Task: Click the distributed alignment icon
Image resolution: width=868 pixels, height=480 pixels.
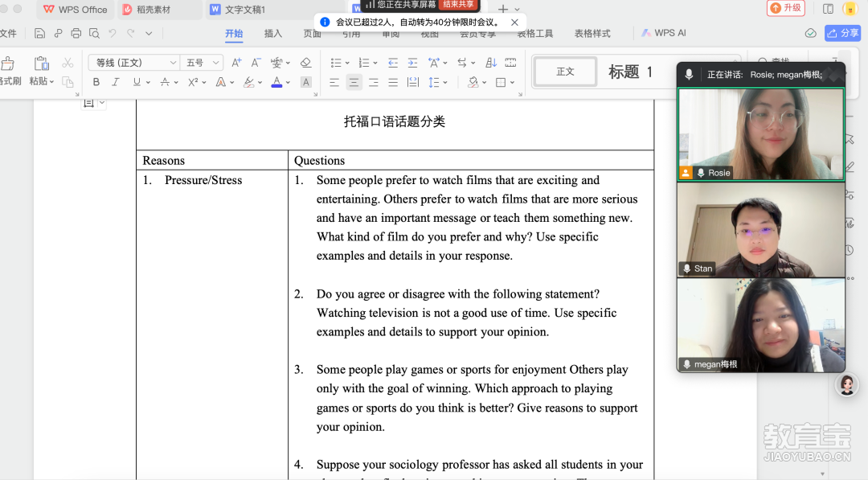Action: pyautogui.click(x=413, y=83)
